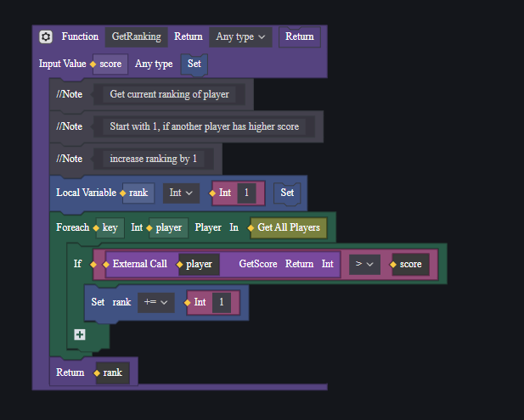Click the 'key' field in the Foreach block
The width and height of the screenshot is (524, 420).
(x=110, y=227)
